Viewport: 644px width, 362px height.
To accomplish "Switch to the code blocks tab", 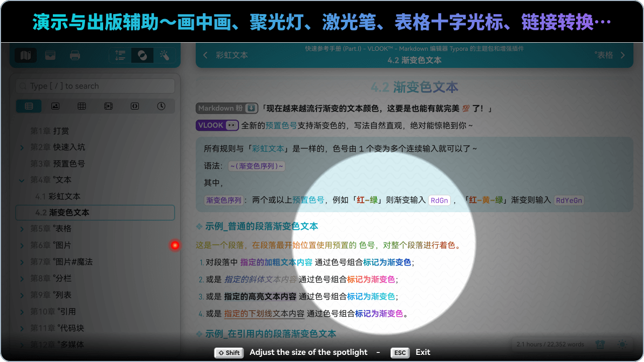I will [134, 106].
